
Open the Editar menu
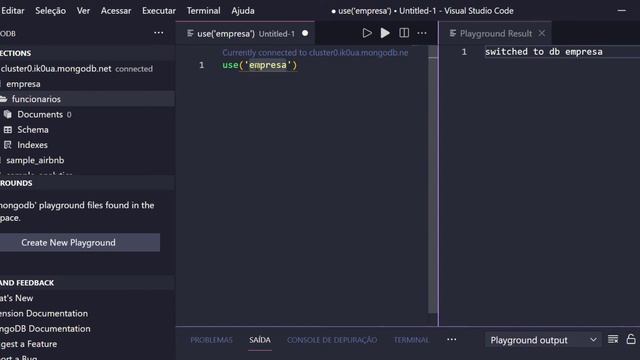pos(12,11)
